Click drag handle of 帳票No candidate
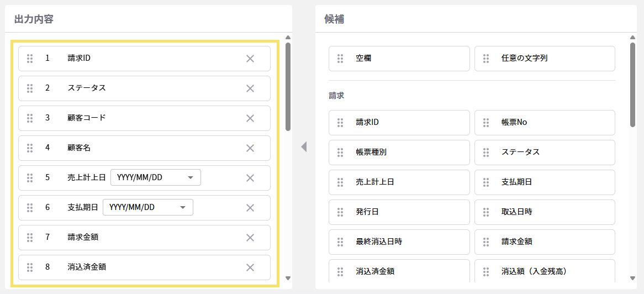Viewport: 644px width, 294px height. 486,123
